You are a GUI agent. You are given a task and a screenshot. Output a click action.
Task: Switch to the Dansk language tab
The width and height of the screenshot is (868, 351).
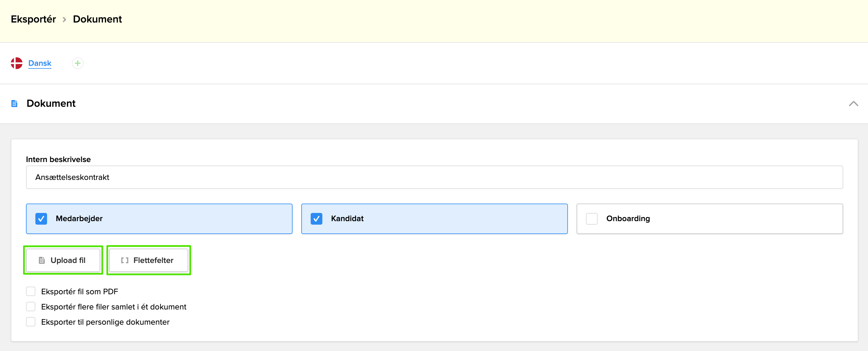pos(40,63)
